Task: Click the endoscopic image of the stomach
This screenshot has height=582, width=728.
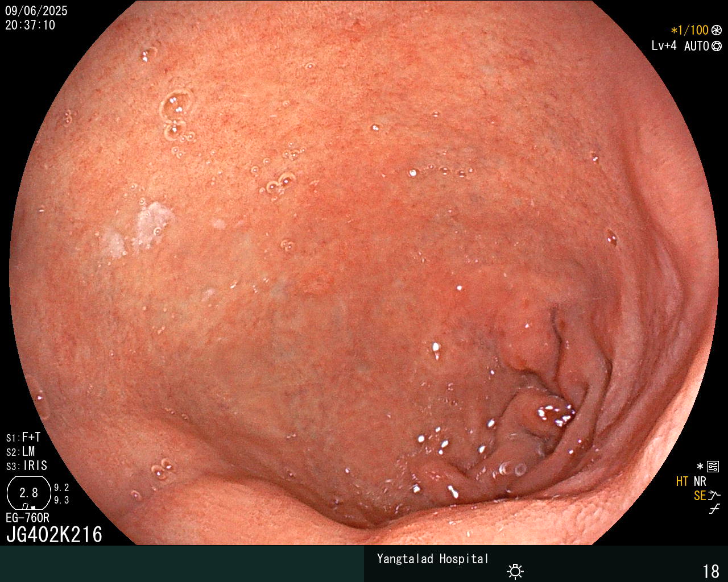Action: coord(364,273)
